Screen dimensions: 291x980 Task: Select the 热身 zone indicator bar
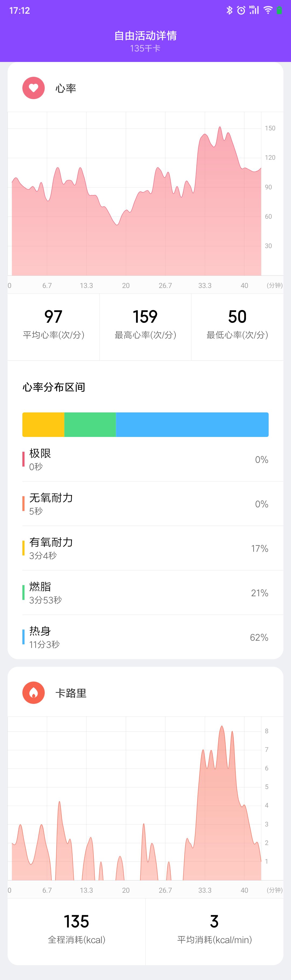click(x=24, y=637)
